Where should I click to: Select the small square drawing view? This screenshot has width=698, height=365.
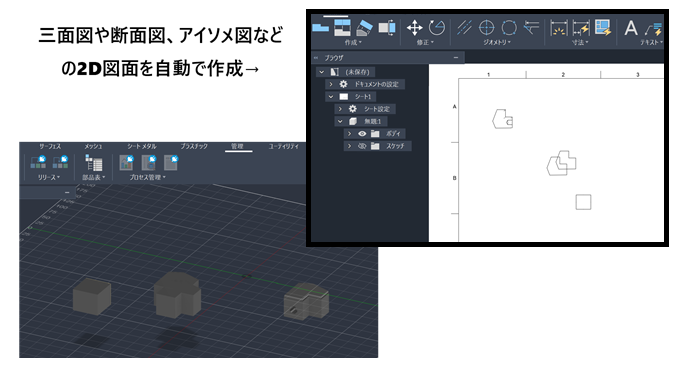(583, 202)
